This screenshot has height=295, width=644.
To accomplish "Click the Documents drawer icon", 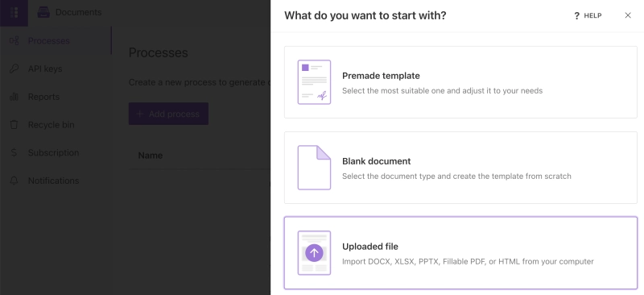I will tap(43, 13).
